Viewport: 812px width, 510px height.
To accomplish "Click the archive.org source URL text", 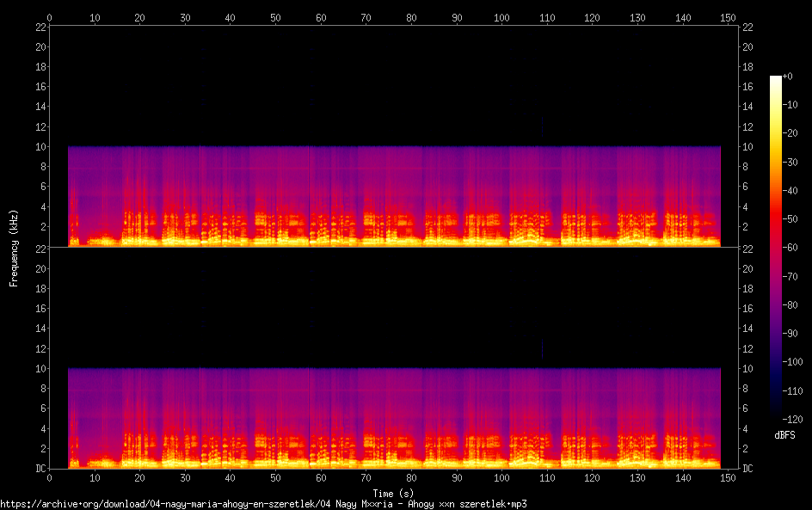I will (263, 504).
